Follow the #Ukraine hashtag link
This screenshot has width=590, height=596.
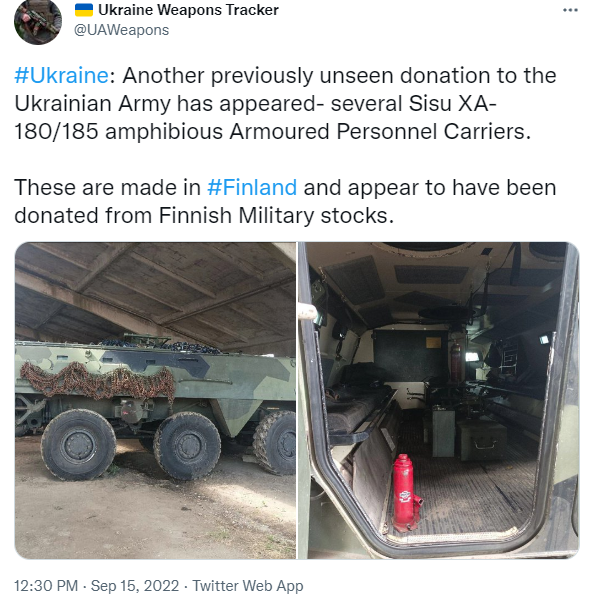point(62,75)
